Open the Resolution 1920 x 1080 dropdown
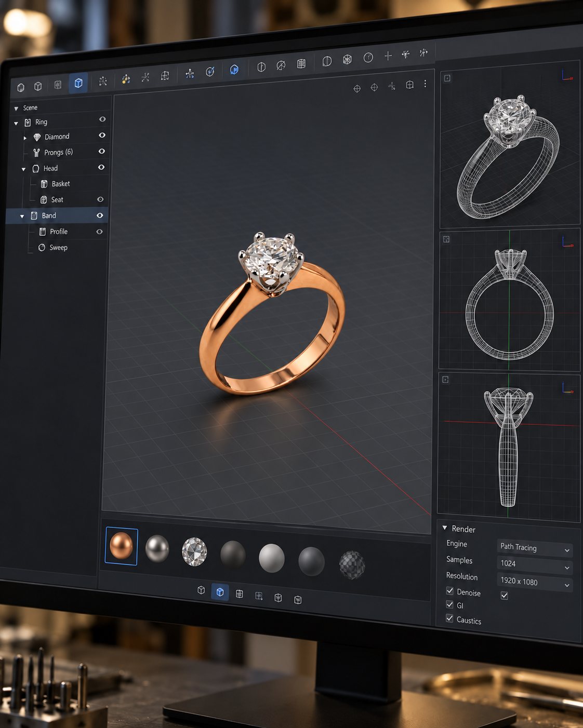This screenshot has width=583, height=728. 535,583
